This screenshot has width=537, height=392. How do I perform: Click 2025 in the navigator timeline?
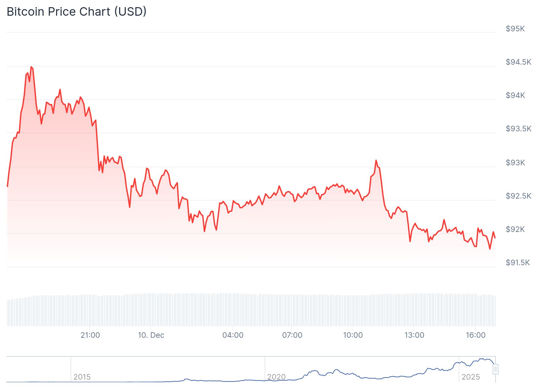pyautogui.click(x=471, y=377)
